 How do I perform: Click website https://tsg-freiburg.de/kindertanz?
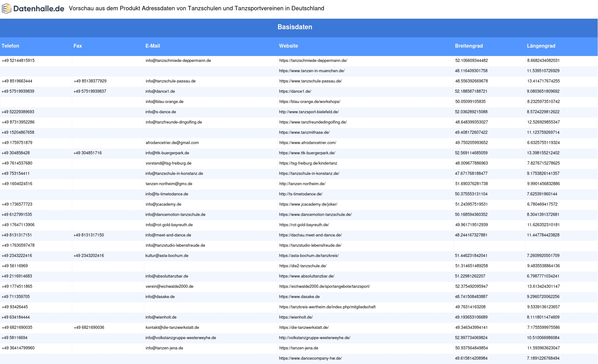(308, 163)
